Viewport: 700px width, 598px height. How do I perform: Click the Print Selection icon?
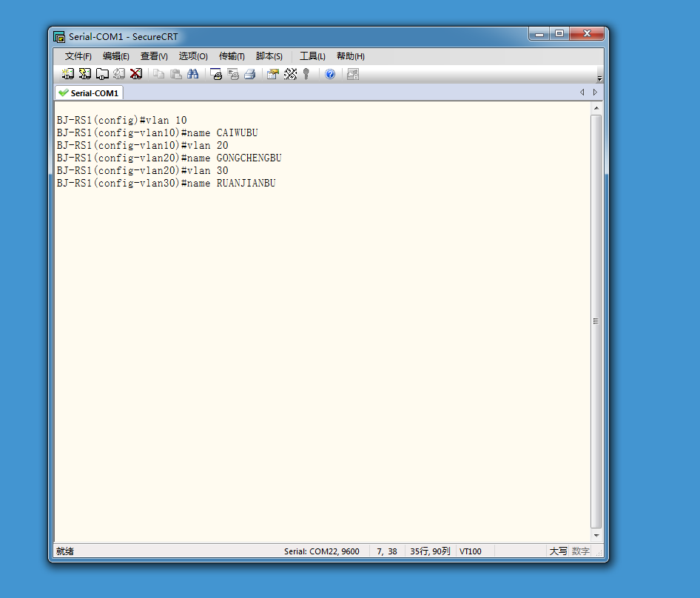point(233,74)
